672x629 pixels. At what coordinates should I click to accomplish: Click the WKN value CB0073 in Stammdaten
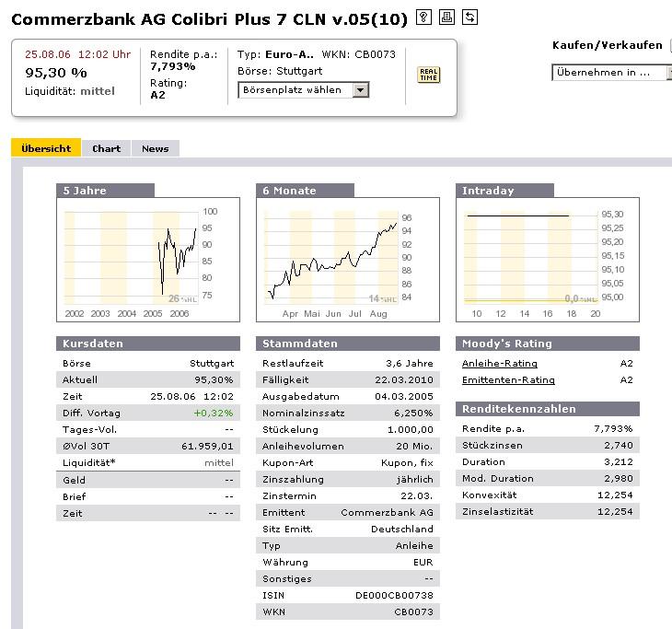tap(413, 612)
